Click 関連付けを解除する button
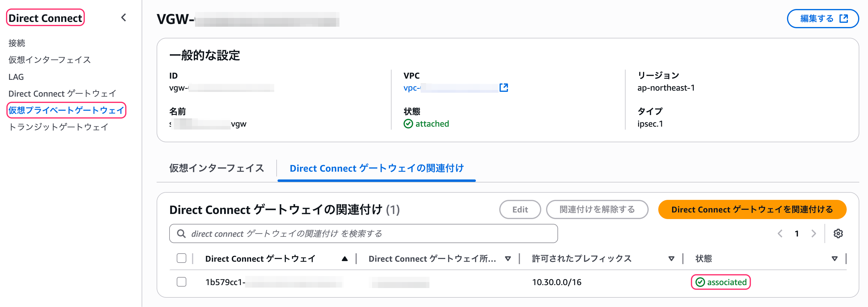 (x=597, y=209)
